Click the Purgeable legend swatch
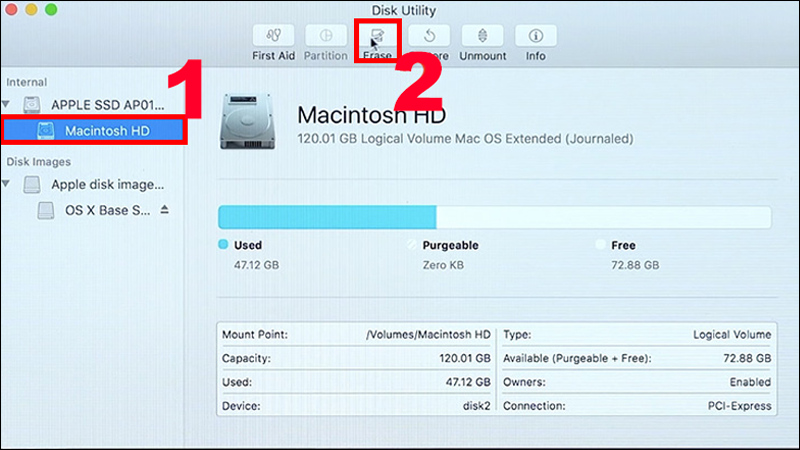Screen dimensions: 800x450 (x=412, y=244)
